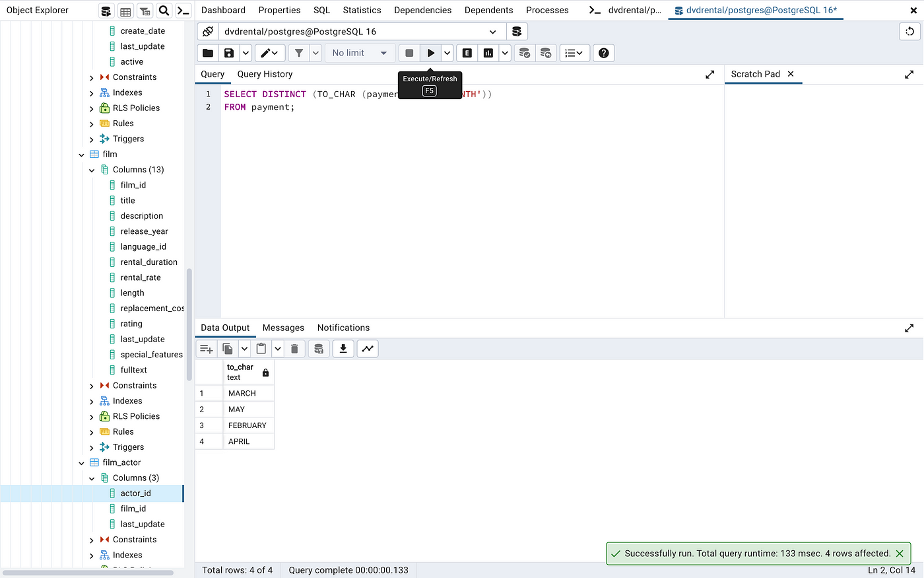
Task: Click the Save data changes icon
Action: (319, 349)
